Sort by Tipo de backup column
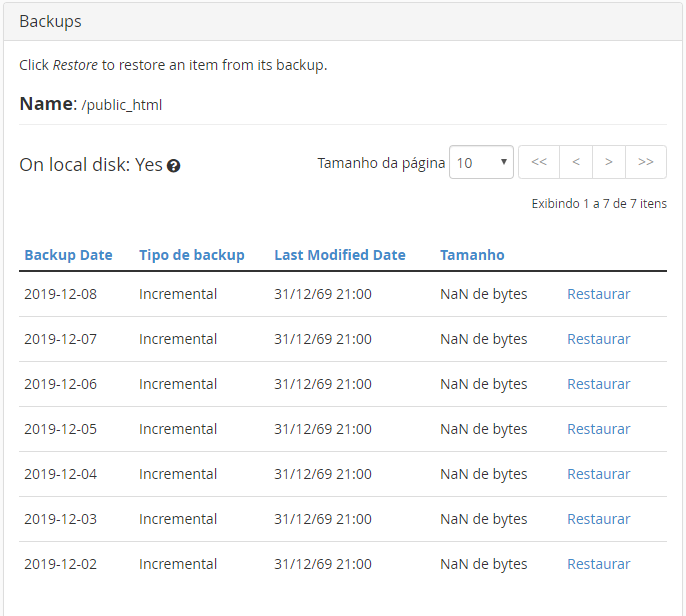Viewport: 686px width, 616px height. (192, 255)
